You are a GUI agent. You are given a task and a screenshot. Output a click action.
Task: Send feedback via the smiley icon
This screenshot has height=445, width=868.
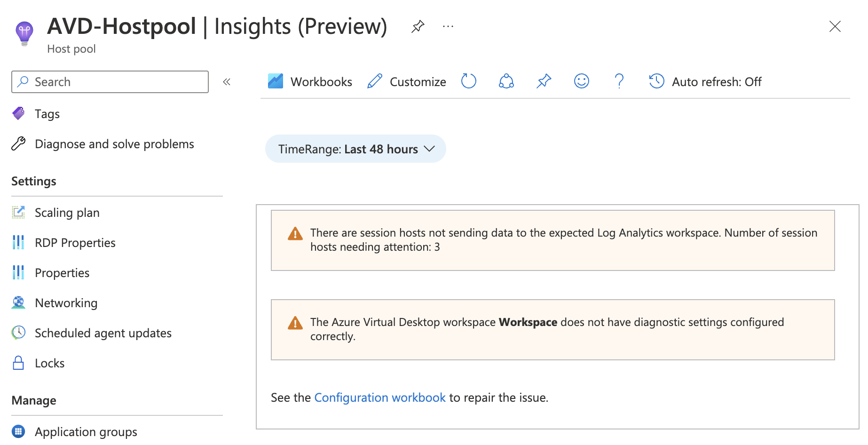pyautogui.click(x=581, y=81)
